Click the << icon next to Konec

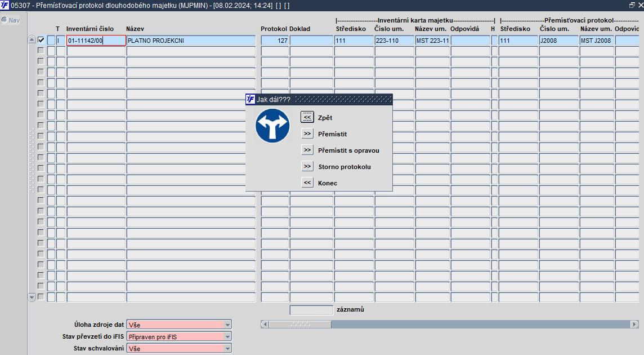307,183
